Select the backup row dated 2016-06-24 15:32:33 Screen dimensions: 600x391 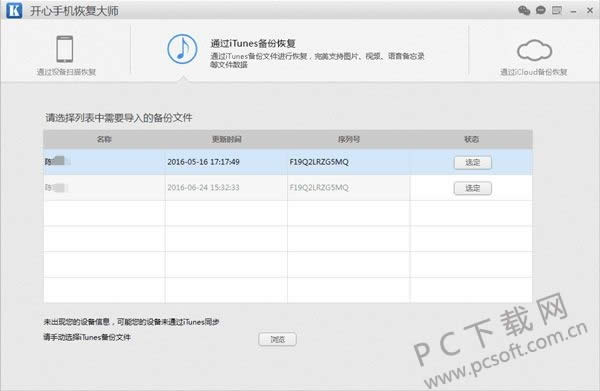click(287, 187)
